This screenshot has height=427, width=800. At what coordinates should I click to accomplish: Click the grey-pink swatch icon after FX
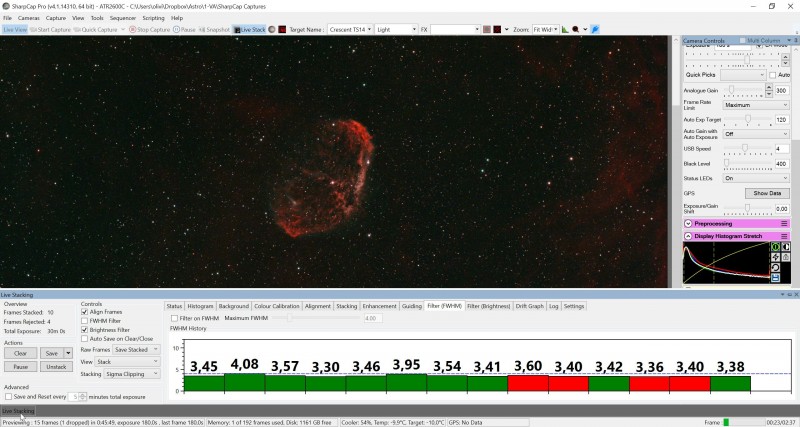[x=487, y=30]
